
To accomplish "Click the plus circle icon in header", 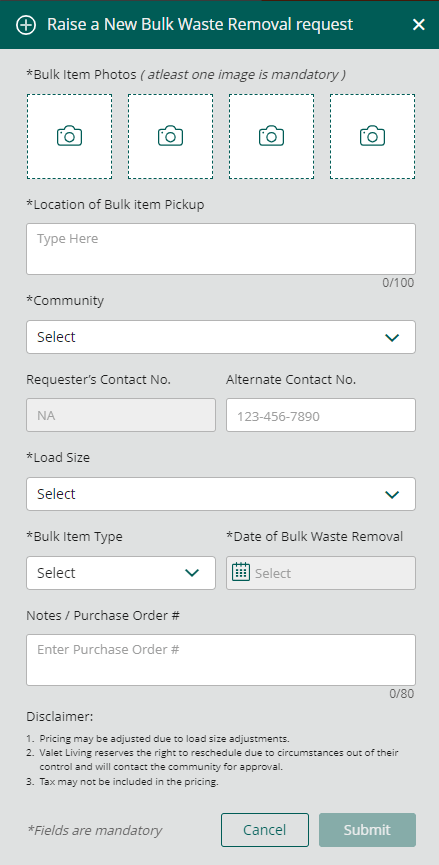I will (x=26, y=25).
